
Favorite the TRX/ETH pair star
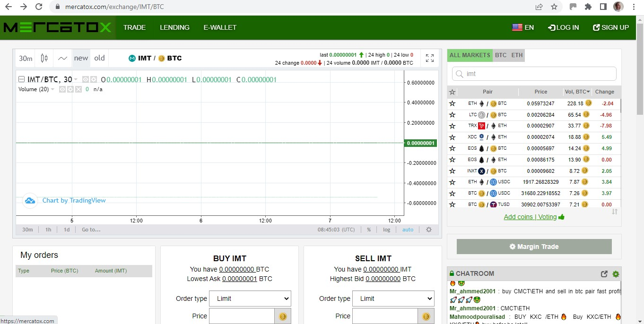pyautogui.click(x=452, y=126)
